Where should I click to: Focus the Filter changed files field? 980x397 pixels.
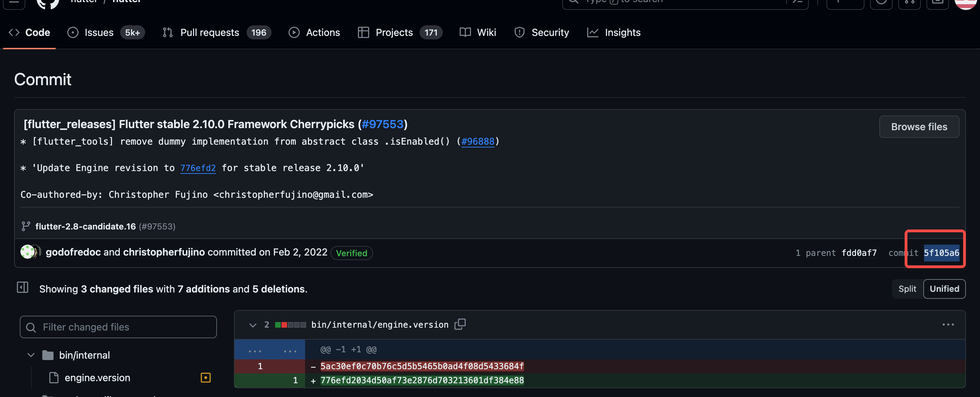(118, 327)
